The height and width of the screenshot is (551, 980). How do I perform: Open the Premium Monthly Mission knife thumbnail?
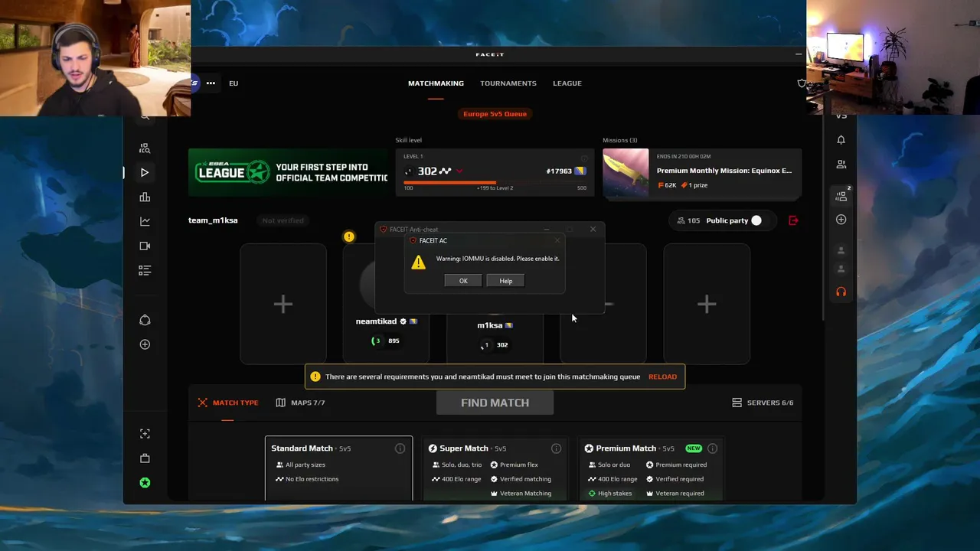pyautogui.click(x=626, y=172)
